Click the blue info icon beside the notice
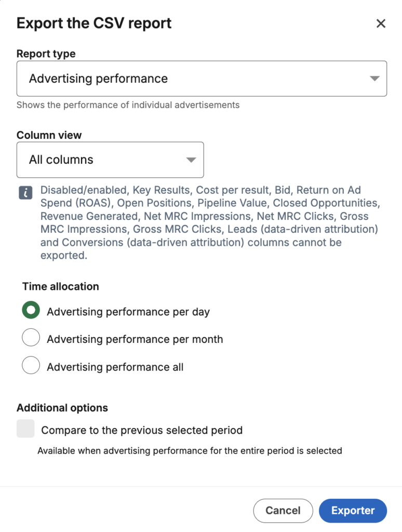This screenshot has width=402, height=532. pyautogui.click(x=25, y=193)
